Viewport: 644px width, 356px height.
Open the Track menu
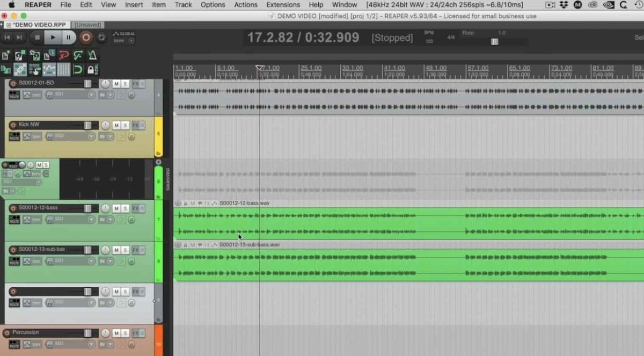(x=183, y=5)
